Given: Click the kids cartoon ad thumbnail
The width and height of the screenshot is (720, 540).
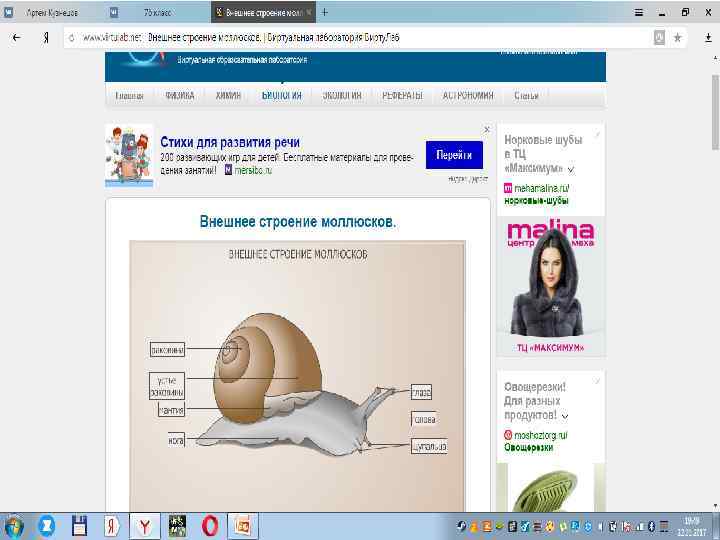Looking at the screenshot, I should tap(129, 155).
